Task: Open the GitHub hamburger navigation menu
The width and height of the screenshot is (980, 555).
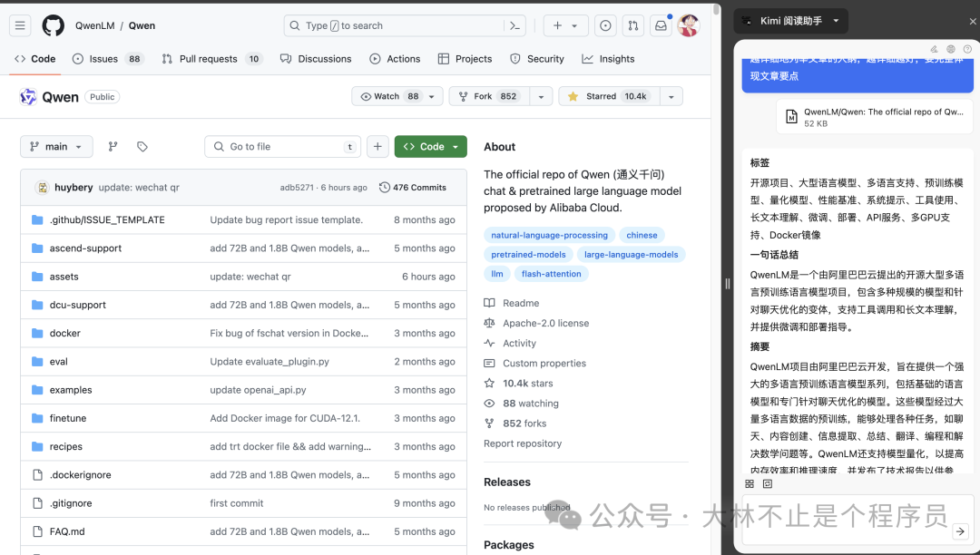Action: tap(20, 25)
